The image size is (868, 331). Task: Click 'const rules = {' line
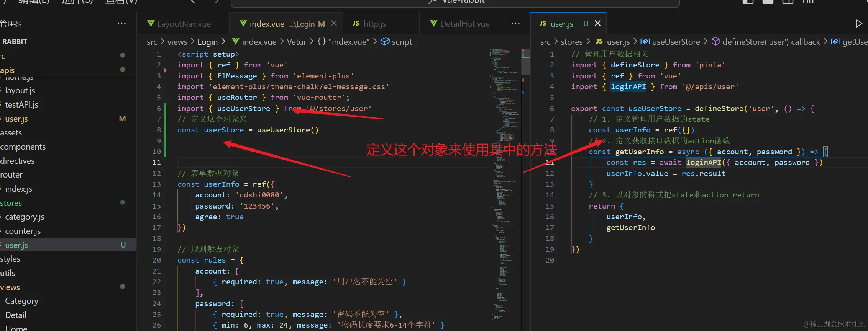[210, 260]
